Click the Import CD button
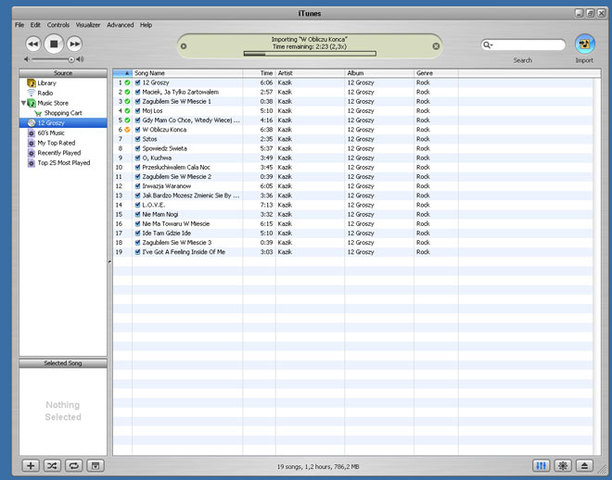This screenshot has width=612, height=480. 585,44
